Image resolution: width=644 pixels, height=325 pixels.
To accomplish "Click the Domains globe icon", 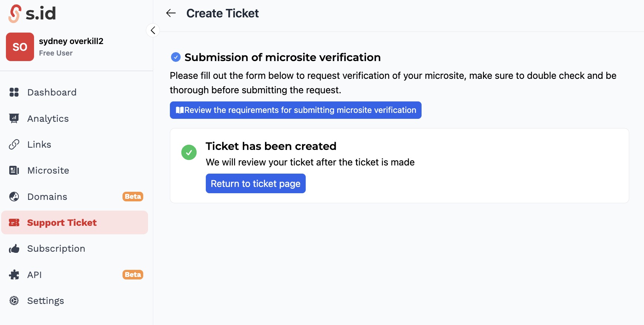I will [x=14, y=197].
